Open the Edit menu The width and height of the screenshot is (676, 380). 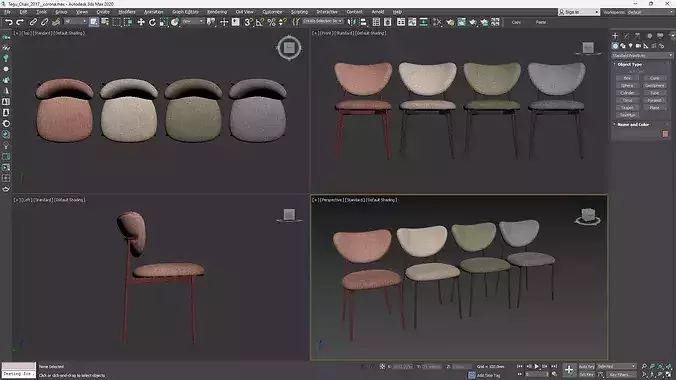click(x=23, y=12)
